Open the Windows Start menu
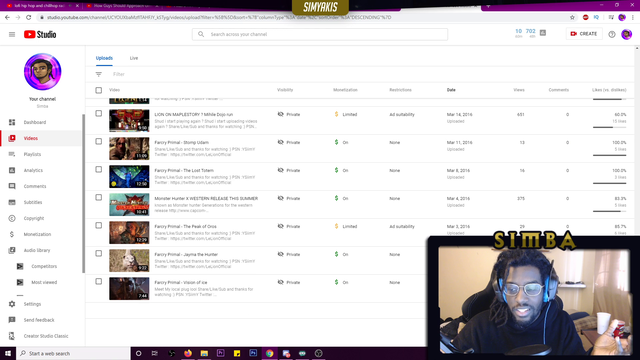The height and width of the screenshot is (360, 640). tap(8, 353)
